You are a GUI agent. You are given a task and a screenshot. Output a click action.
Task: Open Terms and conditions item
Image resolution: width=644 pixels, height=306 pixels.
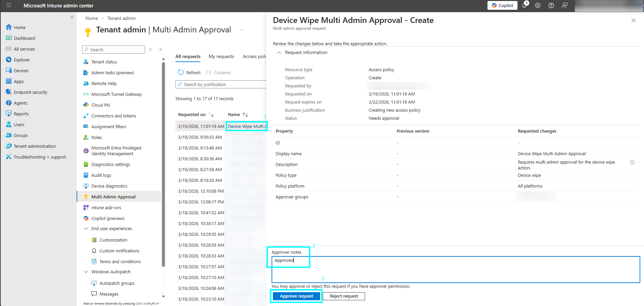coord(120,261)
